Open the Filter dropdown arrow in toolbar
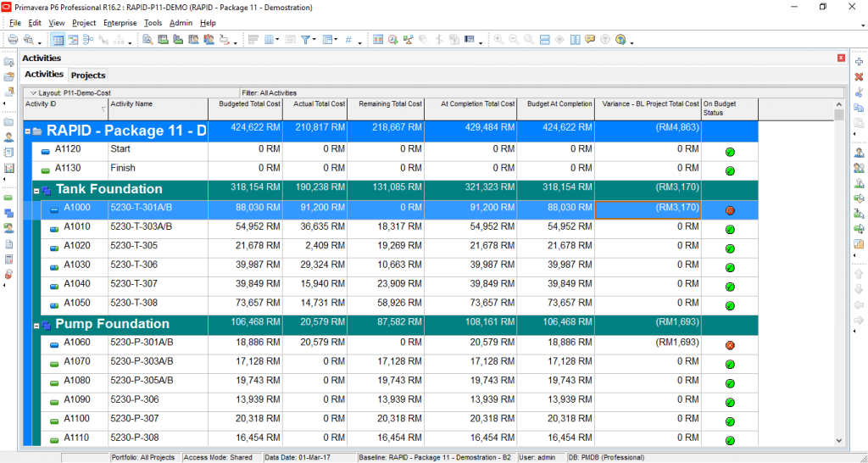The height and width of the screenshot is (463, 868). pos(314,39)
